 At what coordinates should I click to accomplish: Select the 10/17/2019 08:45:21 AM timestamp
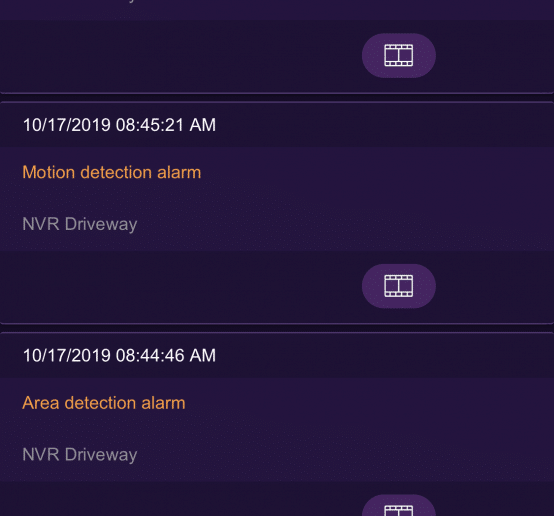119,125
